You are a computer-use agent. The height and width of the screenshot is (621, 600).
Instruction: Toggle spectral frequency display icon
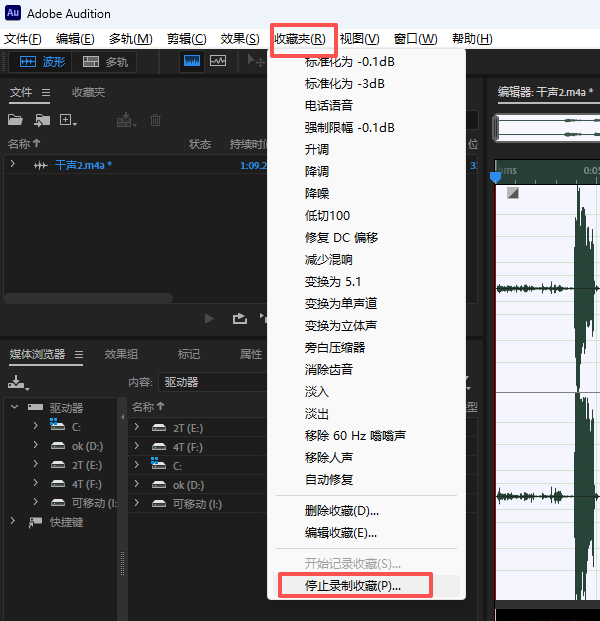coord(192,61)
